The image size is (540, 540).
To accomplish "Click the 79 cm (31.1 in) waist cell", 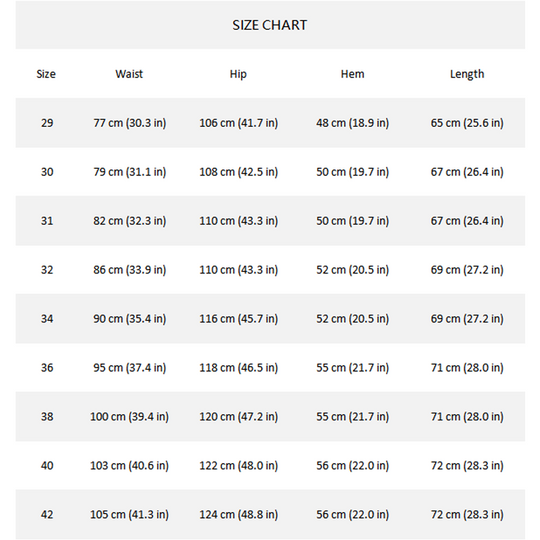I will (x=129, y=172).
